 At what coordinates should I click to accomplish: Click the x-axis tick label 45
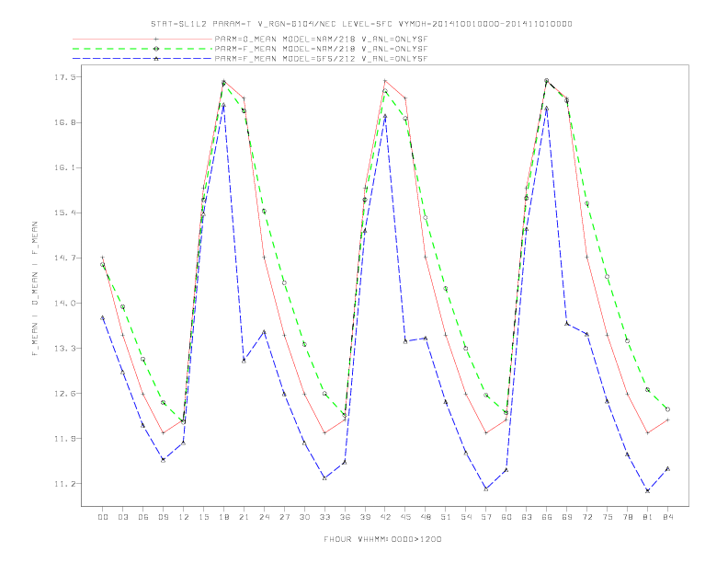[x=405, y=517]
